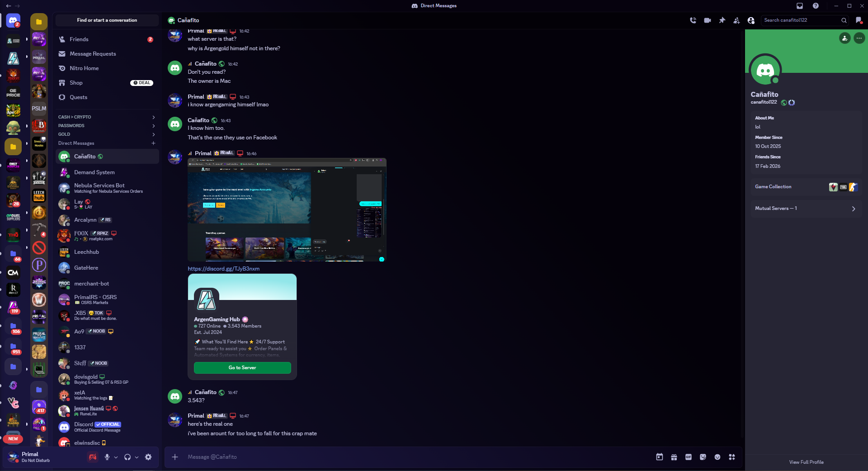Expand the server folder with 106 badge

pos(13,327)
